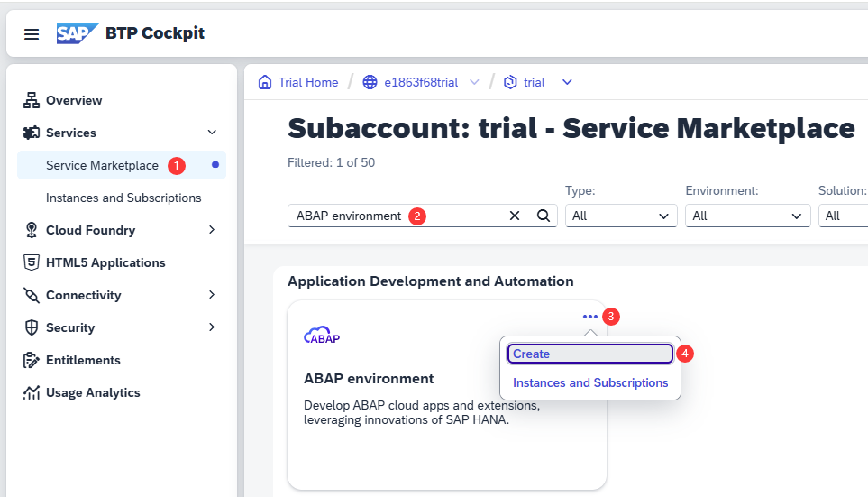868x497 pixels.
Task: Click the Subaccount: trial - Service Marketplace heading
Action: (571, 129)
